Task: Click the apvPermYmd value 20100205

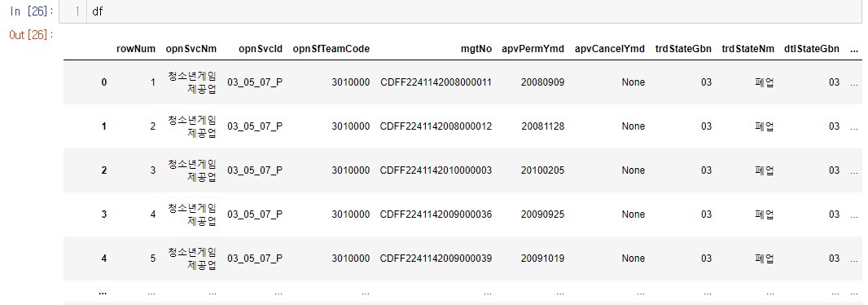Action: pos(542,170)
